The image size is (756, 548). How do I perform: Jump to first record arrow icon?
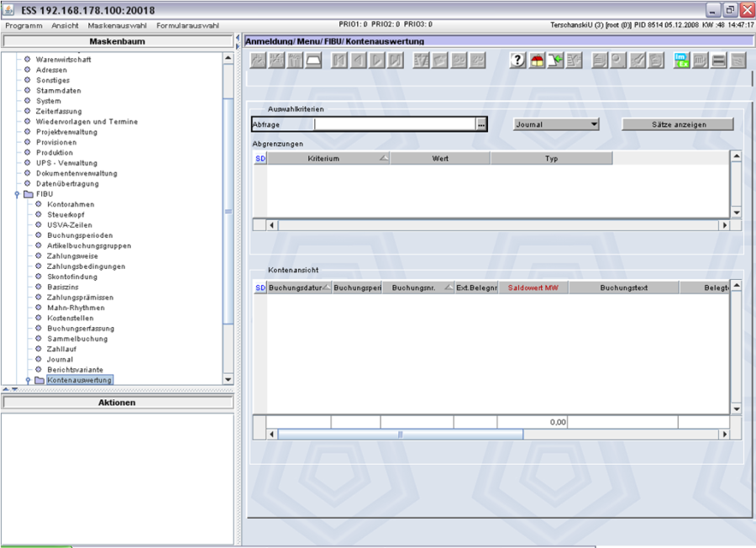[339, 61]
